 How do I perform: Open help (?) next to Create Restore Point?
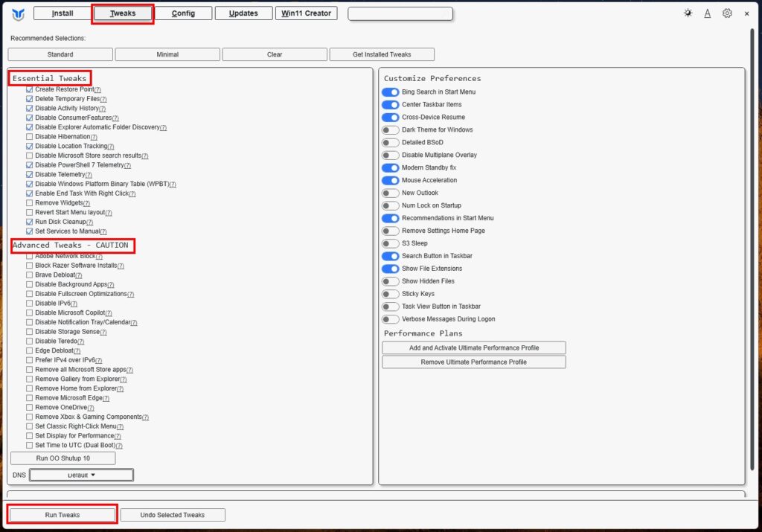[97, 90]
